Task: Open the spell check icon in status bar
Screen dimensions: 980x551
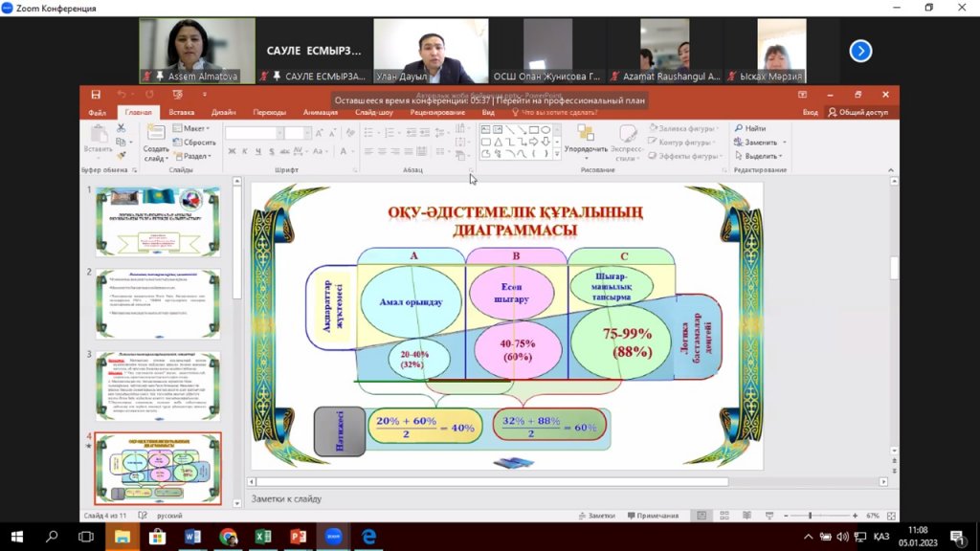Action: click(x=143, y=516)
